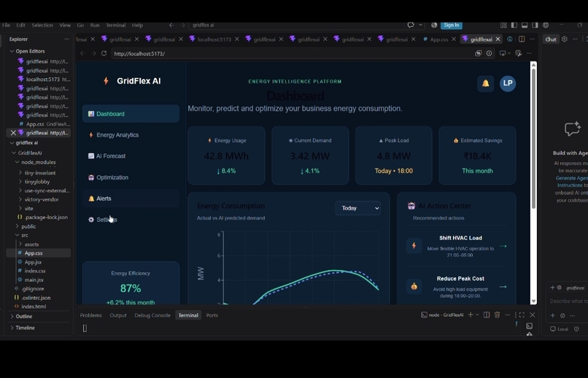Open Energy Analytics in GridFlex sidebar
Screen dimensions: 588x378
click(131, 135)
